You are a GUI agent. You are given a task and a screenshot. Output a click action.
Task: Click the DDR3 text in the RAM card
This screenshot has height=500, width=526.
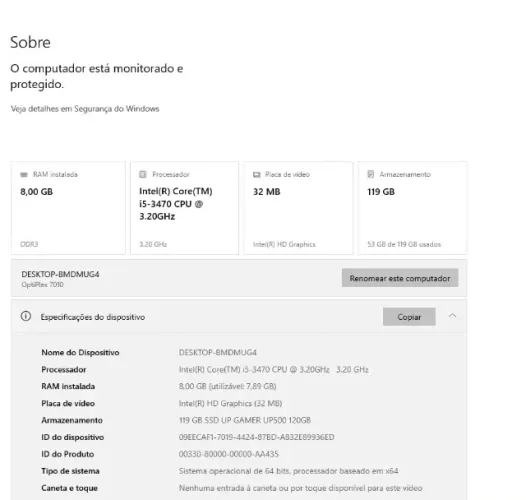[x=29, y=244]
